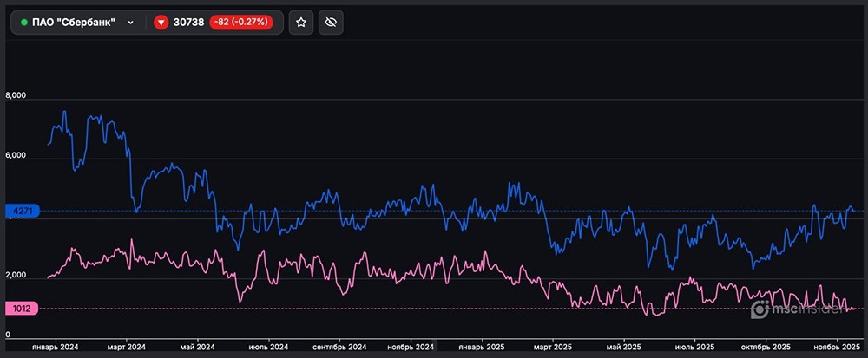Select the ПАО "Сбербанк" company name
Viewport: 868px width, 358px height.
click(73, 23)
